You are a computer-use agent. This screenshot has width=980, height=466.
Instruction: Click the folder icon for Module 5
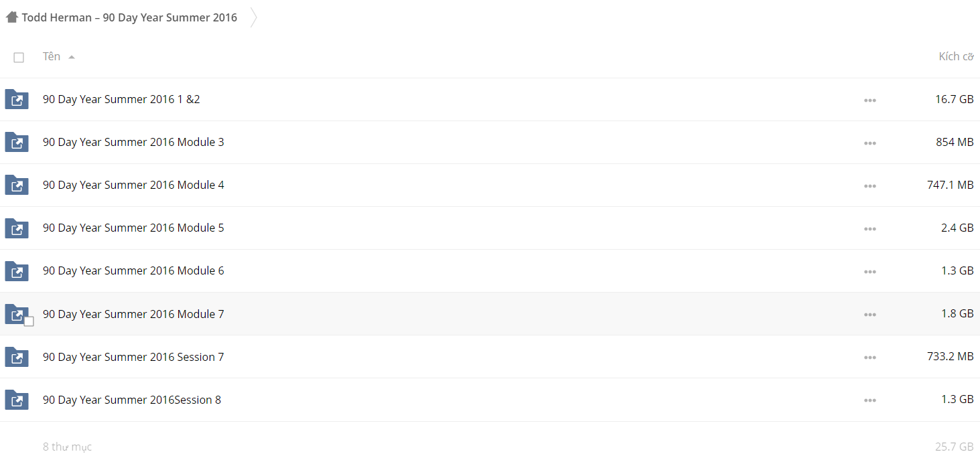click(x=17, y=228)
